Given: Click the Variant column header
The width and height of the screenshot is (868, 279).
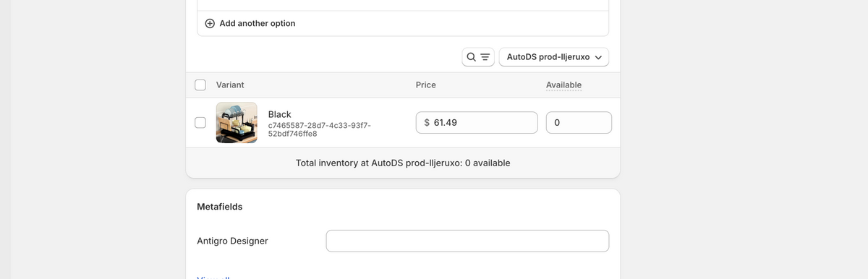Looking at the screenshot, I should pos(230,85).
